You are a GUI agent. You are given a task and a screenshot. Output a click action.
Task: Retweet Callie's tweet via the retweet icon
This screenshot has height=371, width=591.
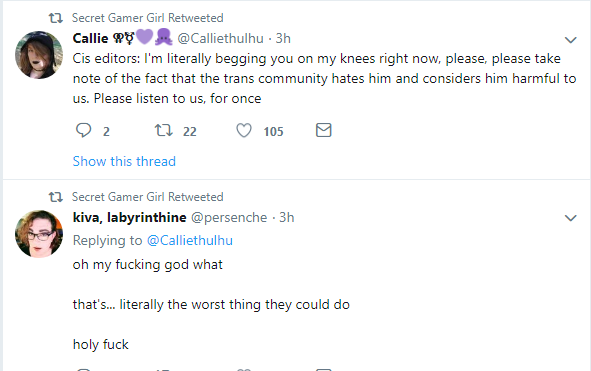click(164, 130)
